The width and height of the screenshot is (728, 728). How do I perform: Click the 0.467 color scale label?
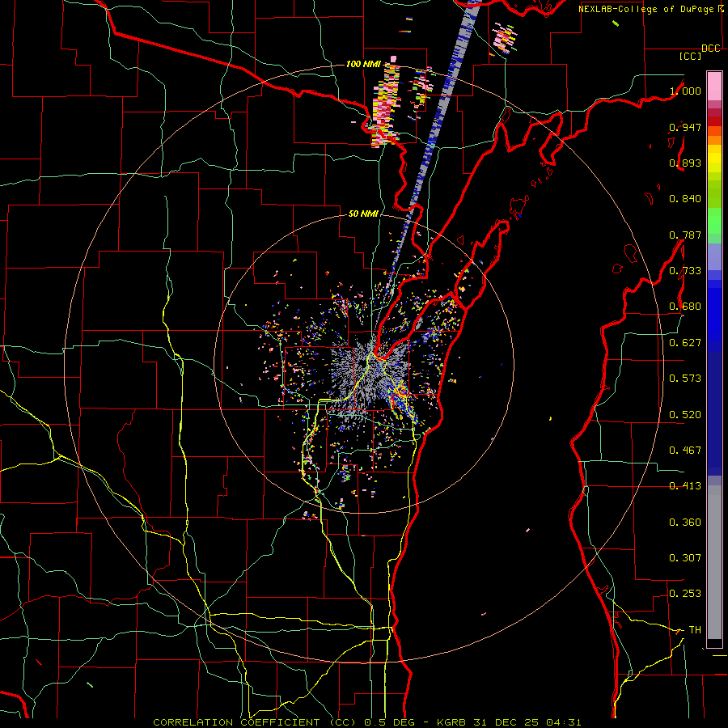pyautogui.click(x=685, y=450)
